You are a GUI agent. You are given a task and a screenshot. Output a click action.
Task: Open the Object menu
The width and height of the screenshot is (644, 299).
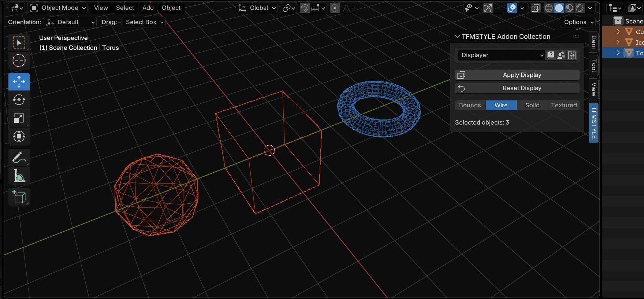[171, 8]
